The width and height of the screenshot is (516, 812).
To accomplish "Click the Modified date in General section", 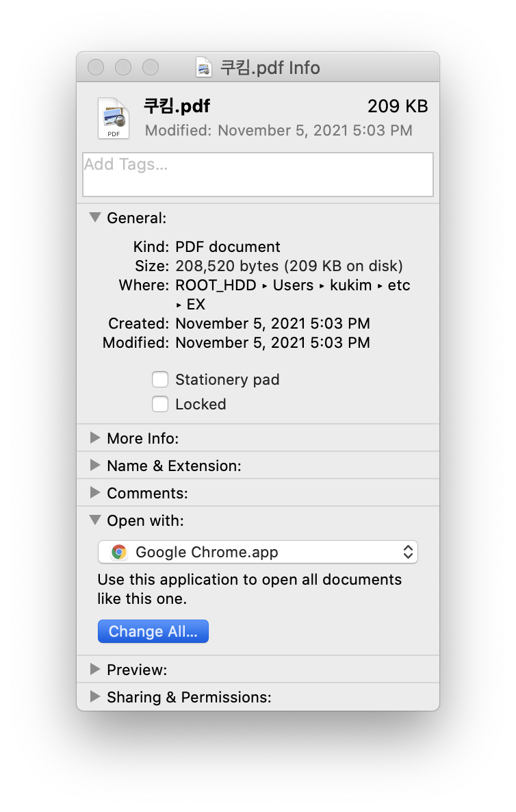I will coord(273,343).
